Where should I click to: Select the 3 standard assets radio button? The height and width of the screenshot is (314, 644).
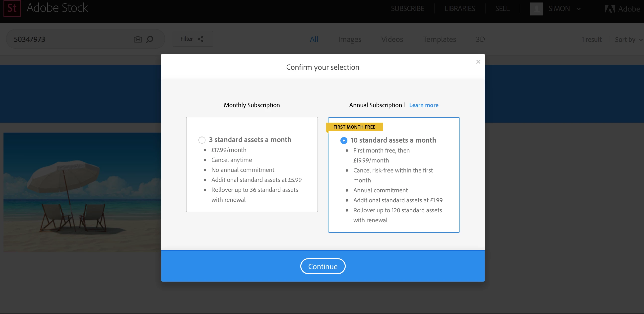(x=202, y=140)
